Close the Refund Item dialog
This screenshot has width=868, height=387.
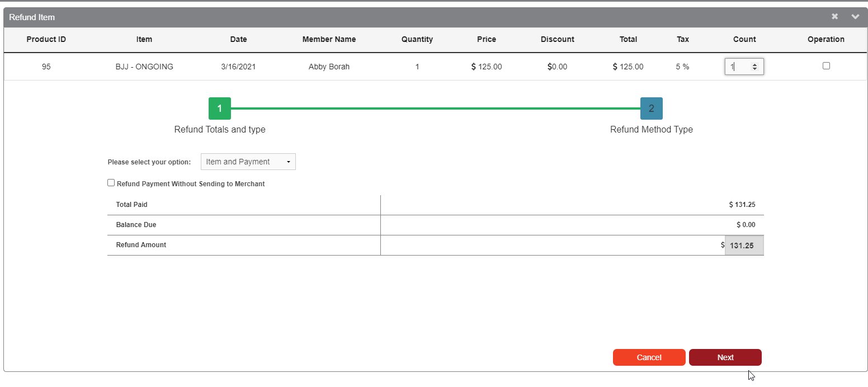point(834,17)
